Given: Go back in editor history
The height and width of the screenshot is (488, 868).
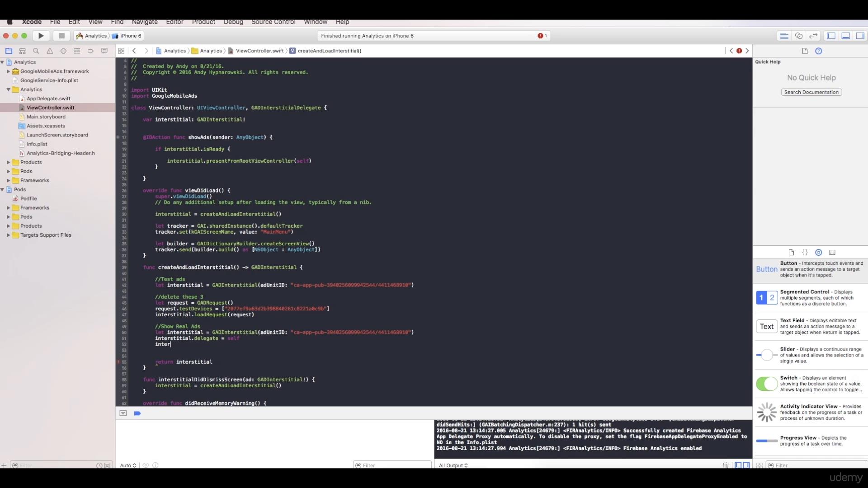Looking at the screenshot, I should (x=134, y=51).
